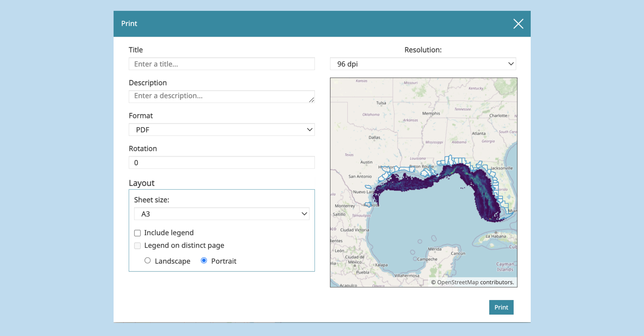This screenshot has width=644, height=336.
Task: Close the Print dialog with X
Action: coord(518,24)
